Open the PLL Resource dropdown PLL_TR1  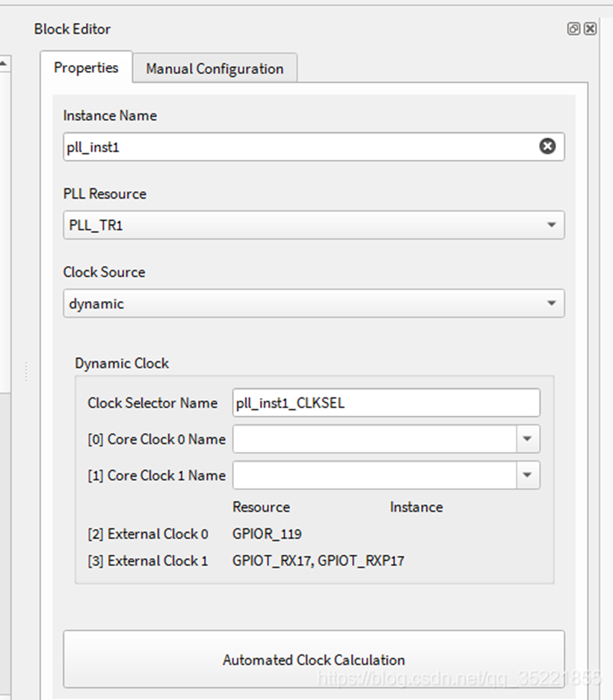click(x=314, y=225)
